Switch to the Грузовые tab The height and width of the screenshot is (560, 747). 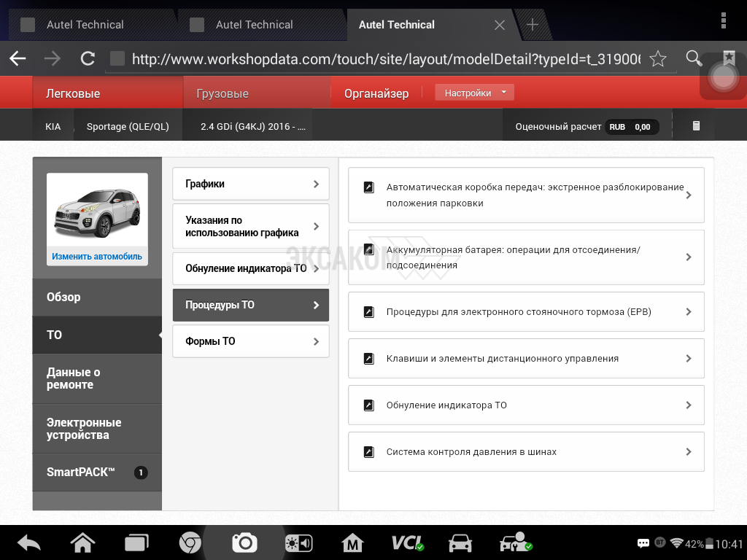[x=222, y=93]
